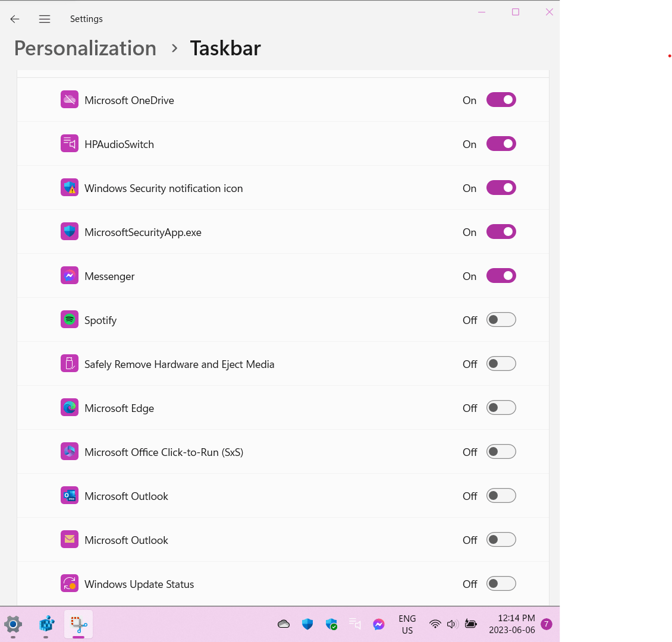672x642 pixels.
Task: Click the envelope Microsoft Outlook icon
Action: click(70, 540)
